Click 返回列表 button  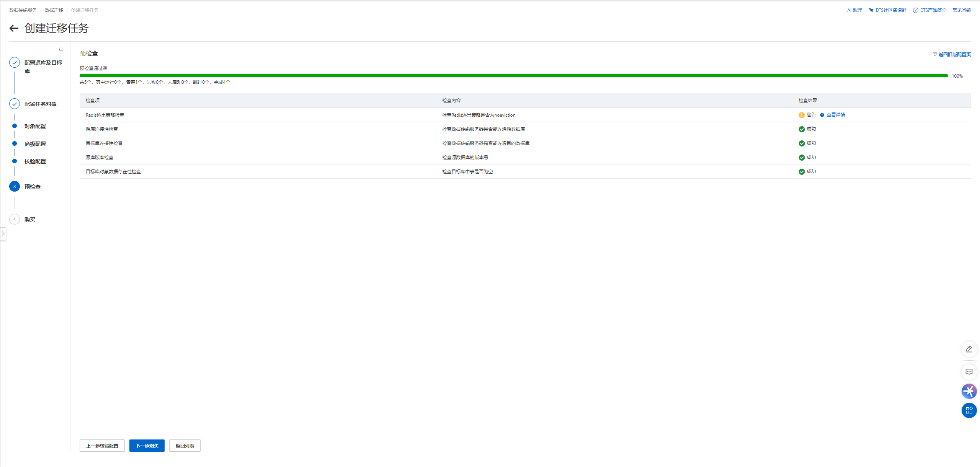tap(185, 446)
